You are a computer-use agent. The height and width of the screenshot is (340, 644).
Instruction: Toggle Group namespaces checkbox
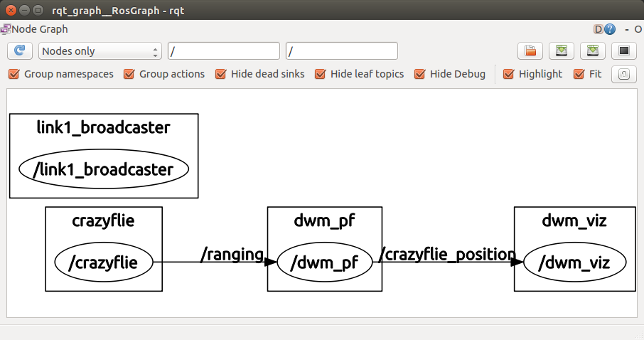pyautogui.click(x=14, y=74)
